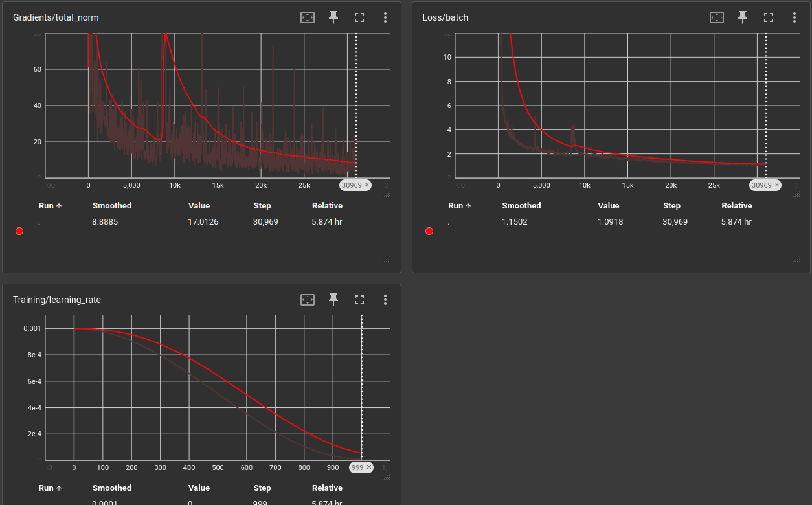Image resolution: width=812 pixels, height=505 pixels.
Task: Pin the Gradients/total_norm card
Action: pos(333,17)
